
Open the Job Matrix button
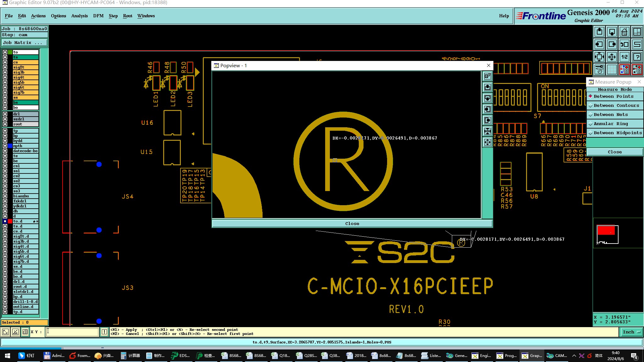pos(25,43)
